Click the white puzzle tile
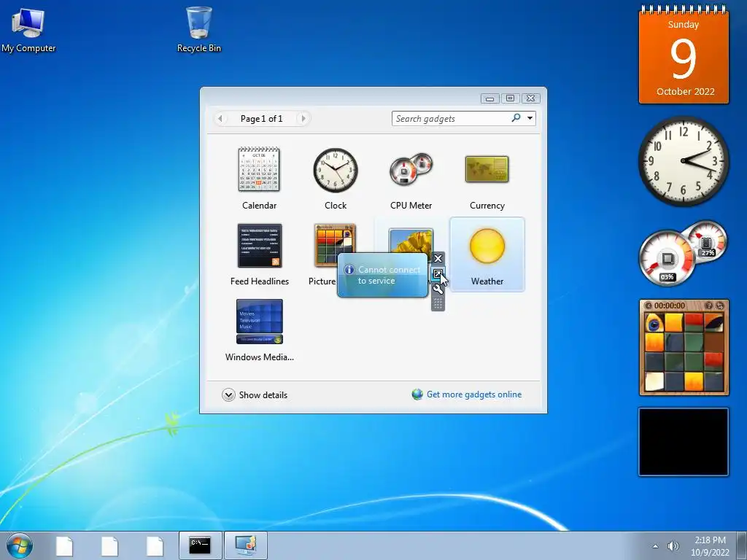This screenshot has height=560, width=747. coord(654,381)
